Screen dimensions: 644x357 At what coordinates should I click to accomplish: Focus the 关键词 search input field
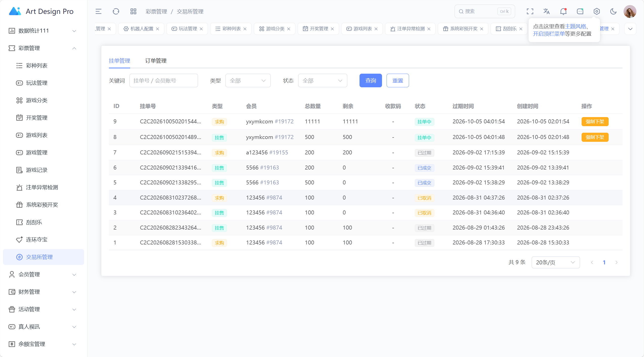pyautogui.click(x=163, y=80)
